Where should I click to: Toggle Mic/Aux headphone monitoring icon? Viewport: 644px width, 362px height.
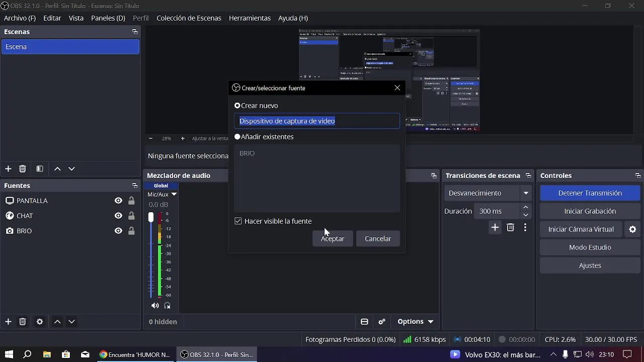point(168,306)
